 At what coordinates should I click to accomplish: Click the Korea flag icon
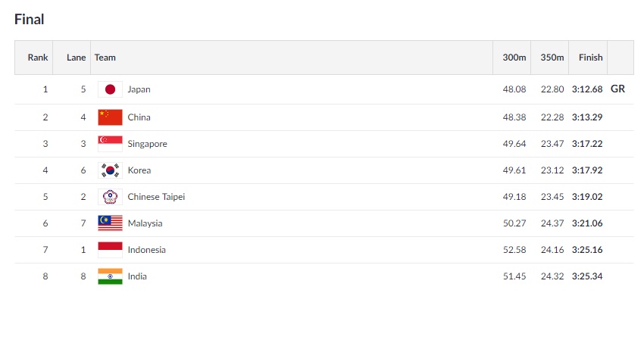click(110, 170)
